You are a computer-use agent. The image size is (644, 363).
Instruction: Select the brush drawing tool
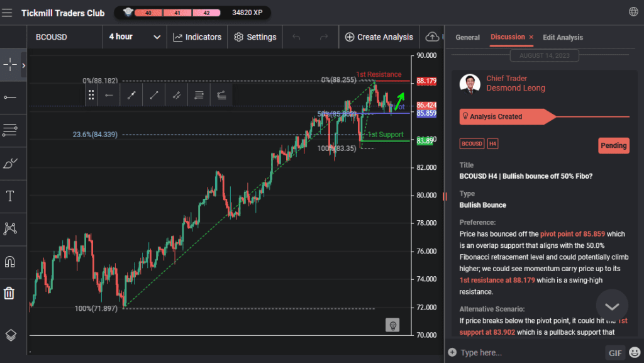pos(10,164)
